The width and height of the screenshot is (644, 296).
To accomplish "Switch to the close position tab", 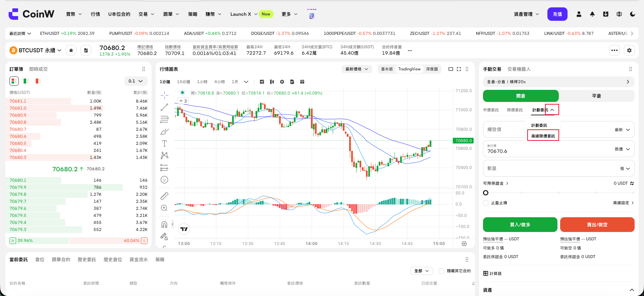I will tap(596, 96).
